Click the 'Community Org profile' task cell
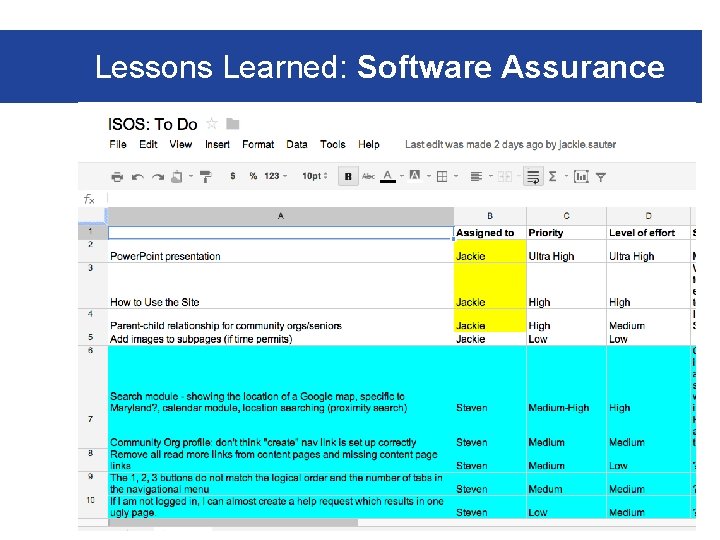This screenshot has height=540, width=720. [281, 432]
